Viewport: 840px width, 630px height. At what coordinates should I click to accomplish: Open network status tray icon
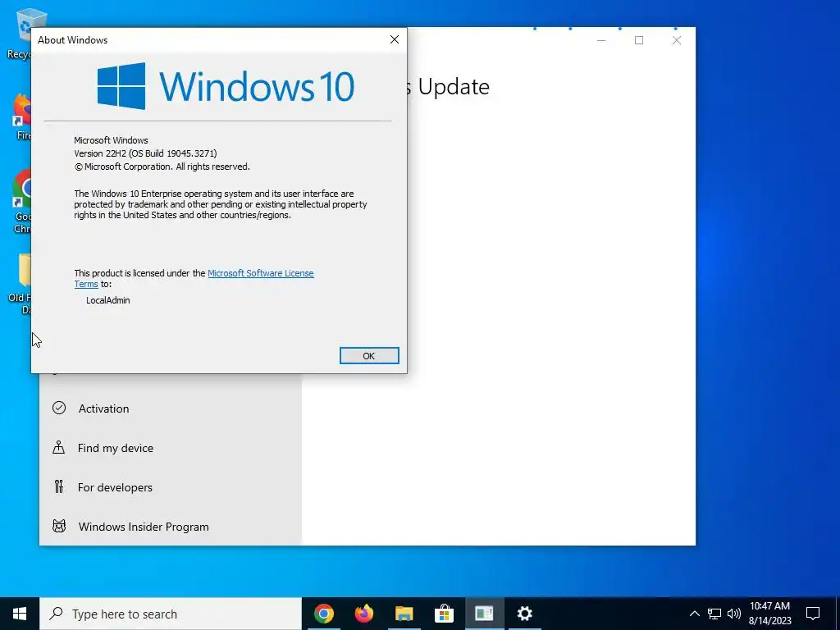point(714,614)
